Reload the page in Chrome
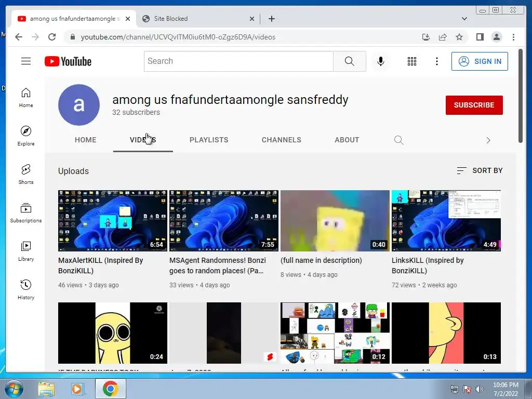 (52, 37)
